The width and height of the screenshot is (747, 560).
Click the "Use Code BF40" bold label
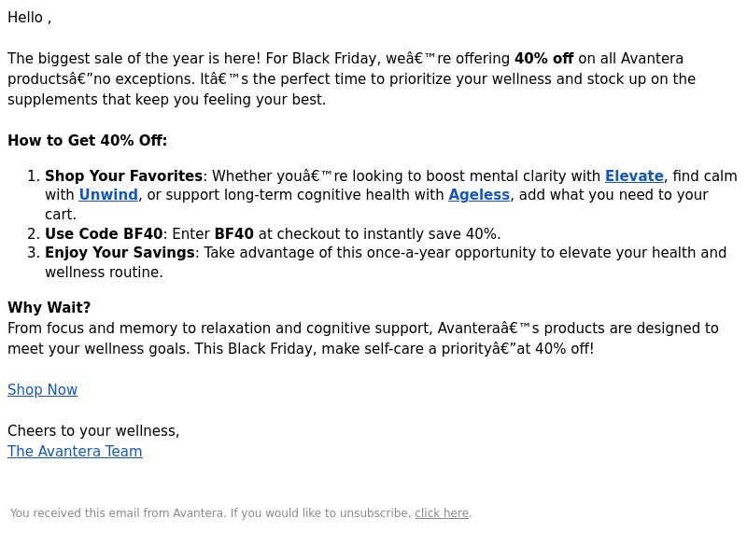[x=104, y=234]
